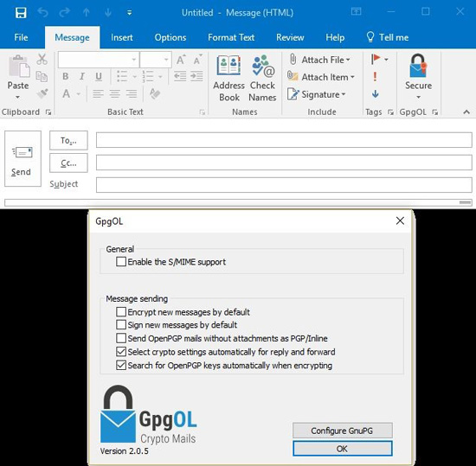
Task: Toggle Bold formatting
Action: (65, 76)
